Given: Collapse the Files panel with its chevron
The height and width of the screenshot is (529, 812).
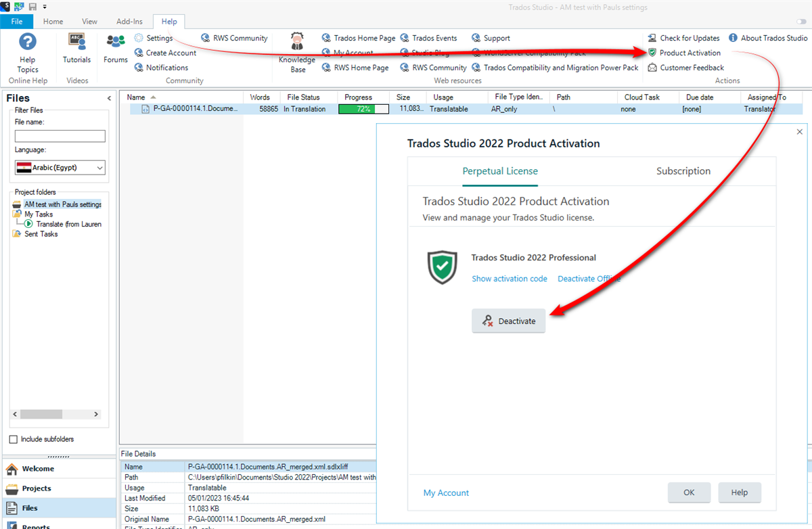Looking at the screenshot, I should (x=108, y=97).
